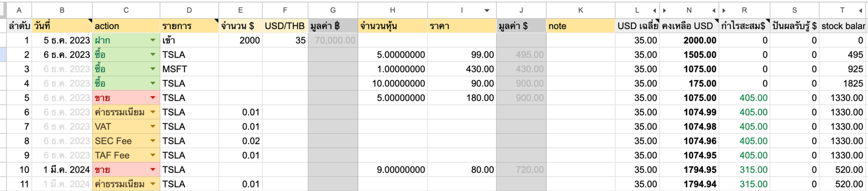Click right unhide arrow on column N header

pyautogui.click(x=714, y=10)
